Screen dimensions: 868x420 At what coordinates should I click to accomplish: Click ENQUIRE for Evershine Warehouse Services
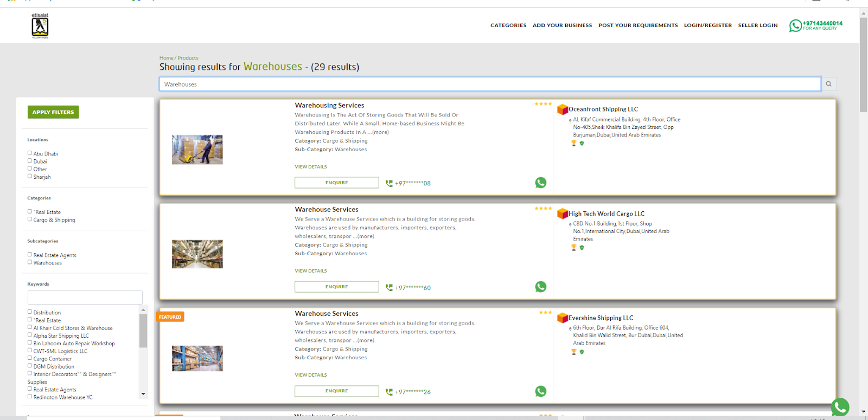(337, 391)
